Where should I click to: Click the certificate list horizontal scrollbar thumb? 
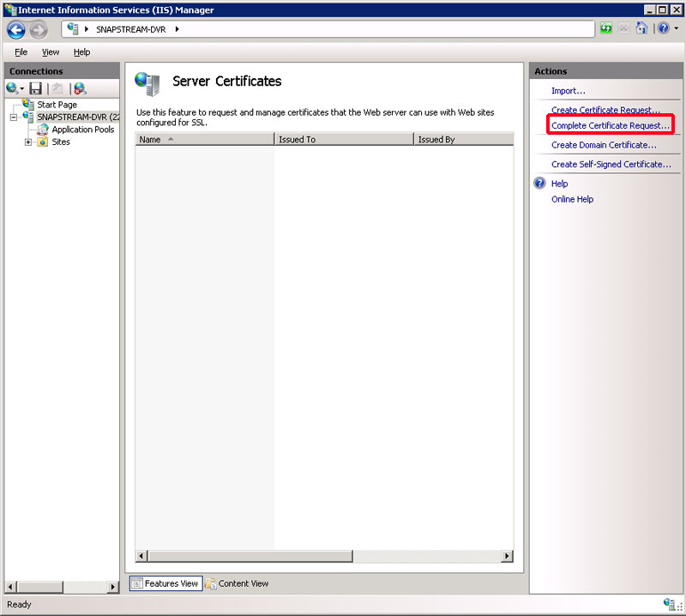pos(250,556)
